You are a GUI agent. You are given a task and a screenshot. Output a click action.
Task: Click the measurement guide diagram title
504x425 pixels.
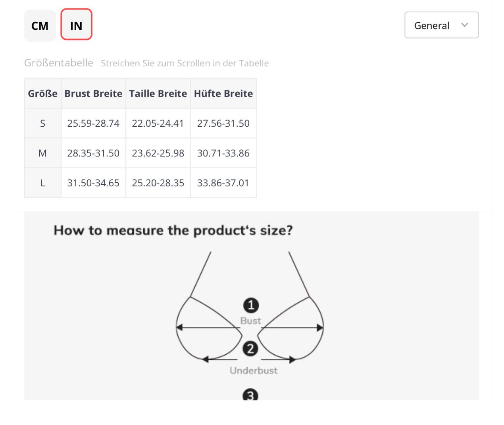[x=173, y=230]
